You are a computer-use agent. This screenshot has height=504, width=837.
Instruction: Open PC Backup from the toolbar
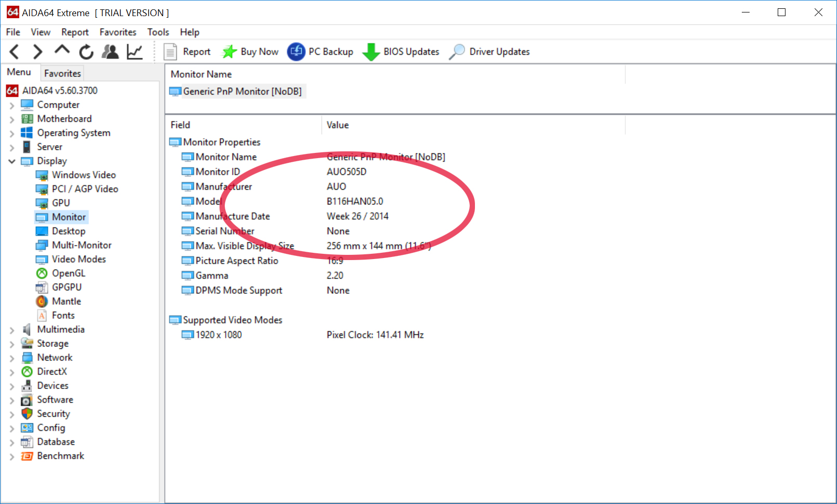click(x=320, y=51)
